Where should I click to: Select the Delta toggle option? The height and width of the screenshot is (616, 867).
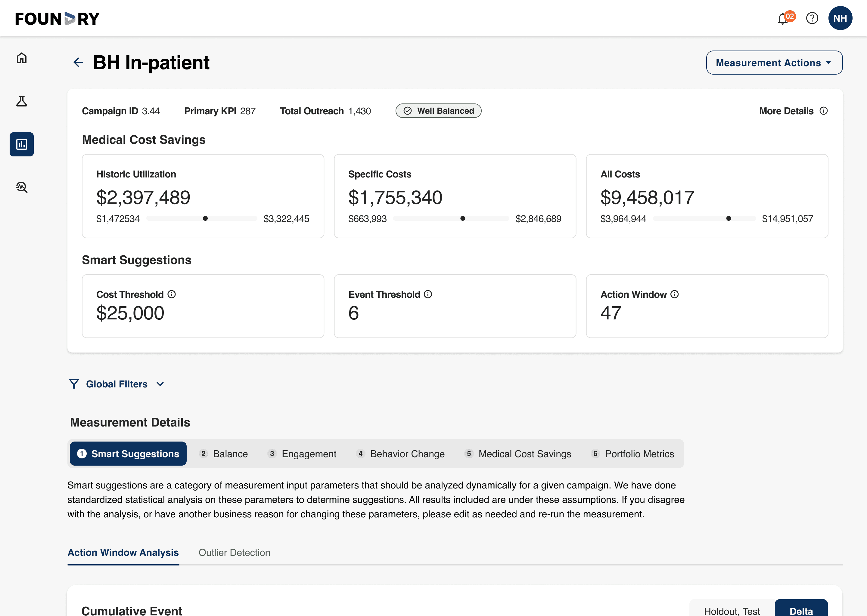(801, 610)
